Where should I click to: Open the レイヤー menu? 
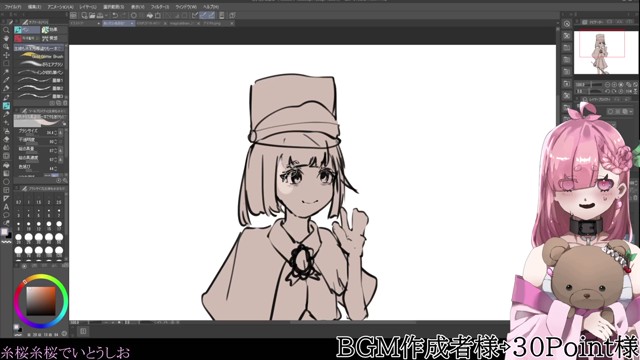coord(88,7)
